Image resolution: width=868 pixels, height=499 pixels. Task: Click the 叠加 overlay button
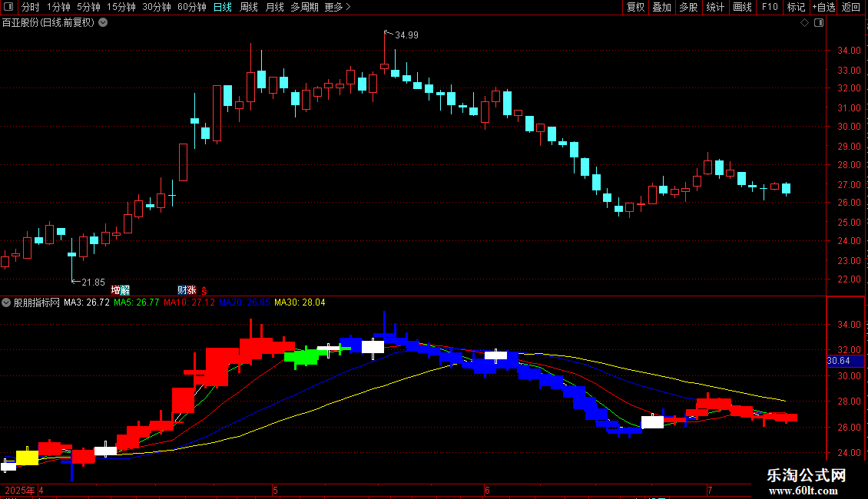tap(662, 7)
